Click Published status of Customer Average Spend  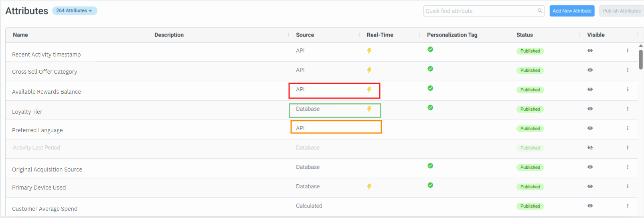[530, 206]
